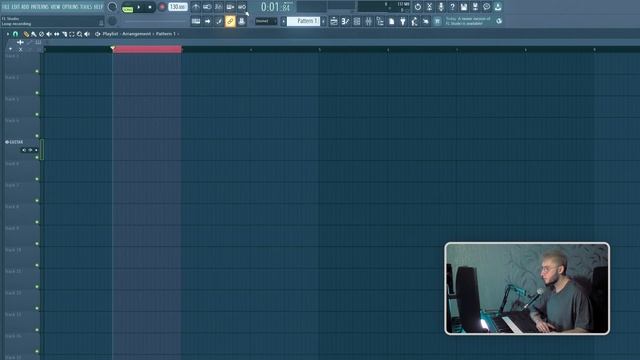
Task: Open the Pattern 1 selector box
Action: click(x=303, y=21)
